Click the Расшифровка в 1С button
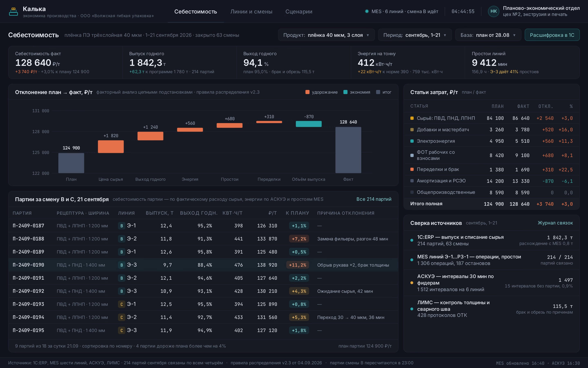588x368 pixels. [x=552, y=35]
